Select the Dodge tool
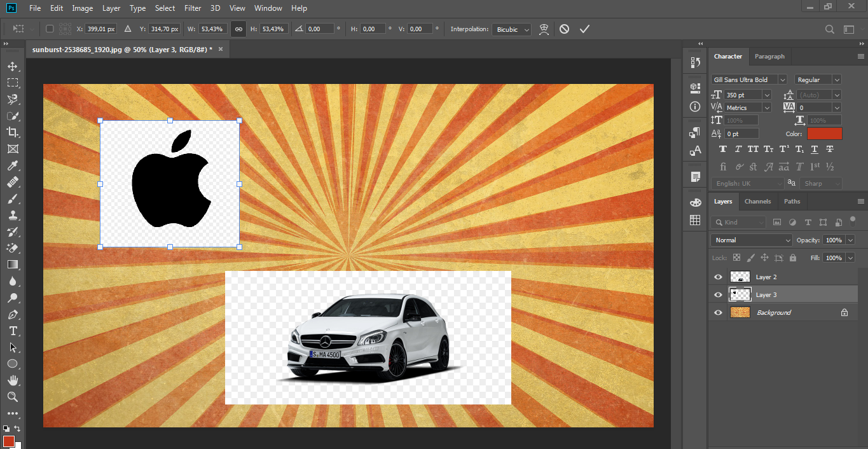 point(12,298)
